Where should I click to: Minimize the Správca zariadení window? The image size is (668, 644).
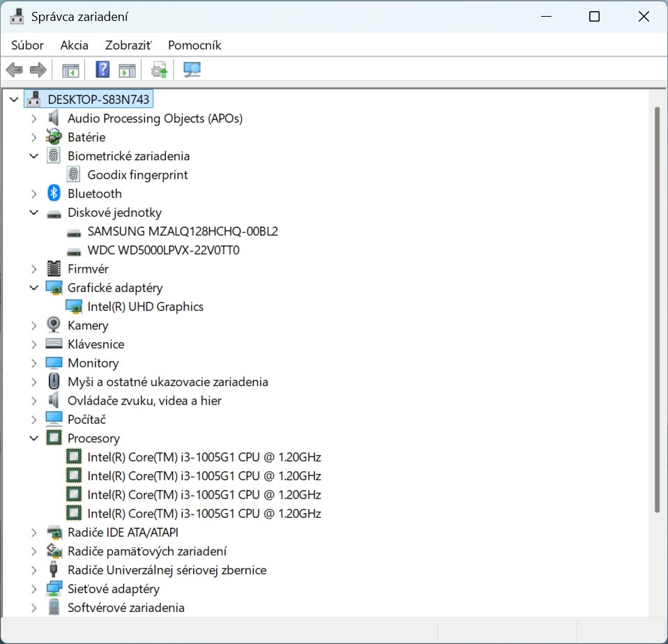(546, 17)
